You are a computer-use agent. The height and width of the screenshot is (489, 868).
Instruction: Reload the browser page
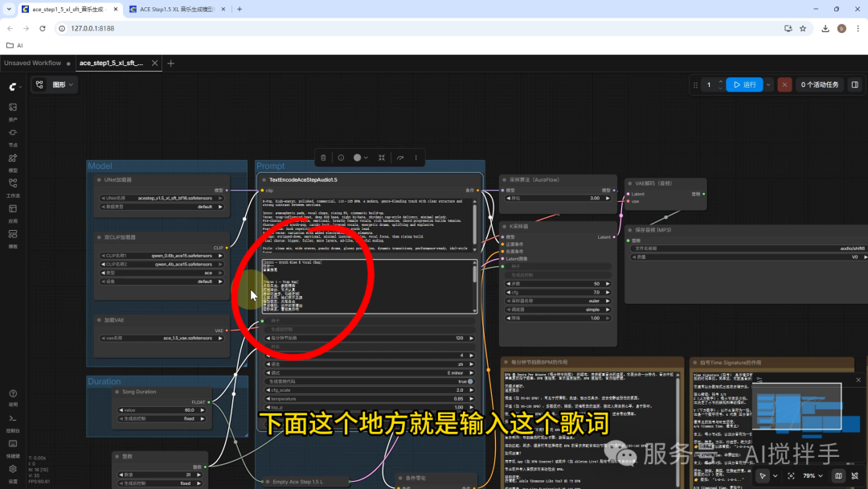[x=43, y=28]
